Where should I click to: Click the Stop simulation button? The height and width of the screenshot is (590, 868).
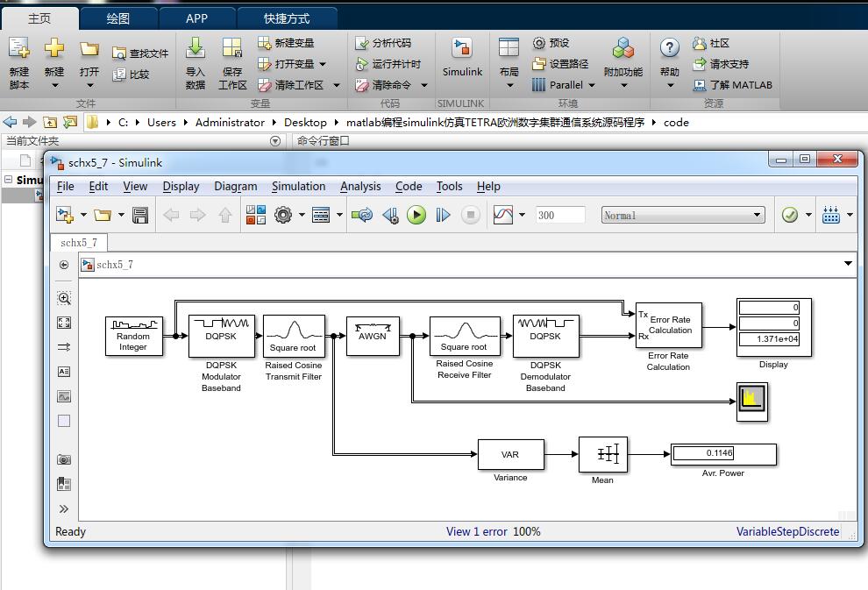(x=471, y=215)
